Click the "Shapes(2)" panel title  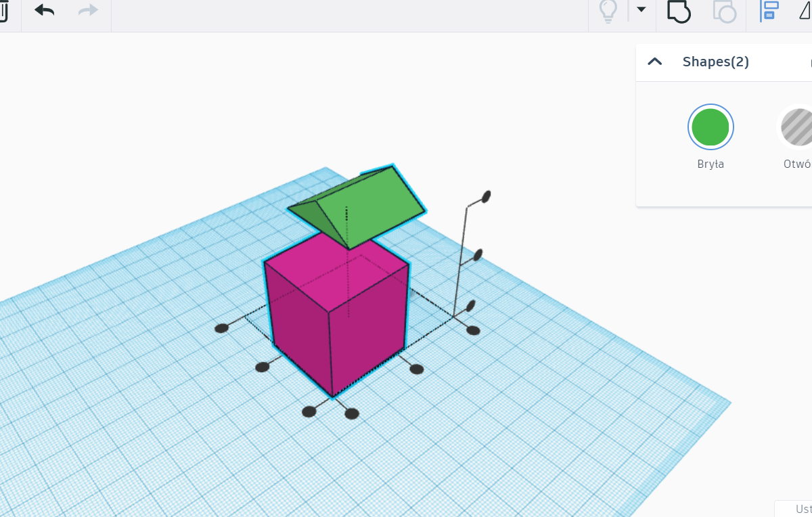(x=716, y=62)
